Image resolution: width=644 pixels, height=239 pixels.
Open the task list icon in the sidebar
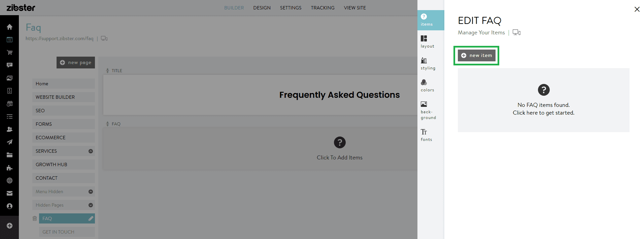[9, 116]
